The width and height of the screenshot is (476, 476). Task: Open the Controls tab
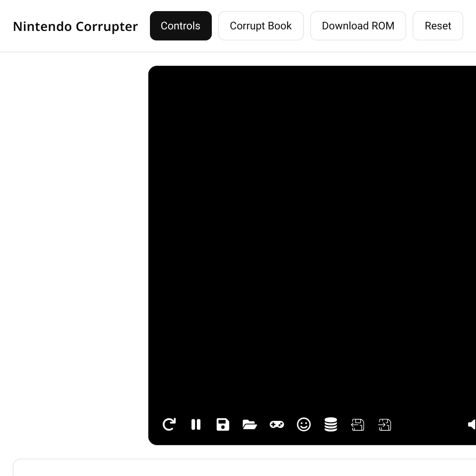point(181,26)
